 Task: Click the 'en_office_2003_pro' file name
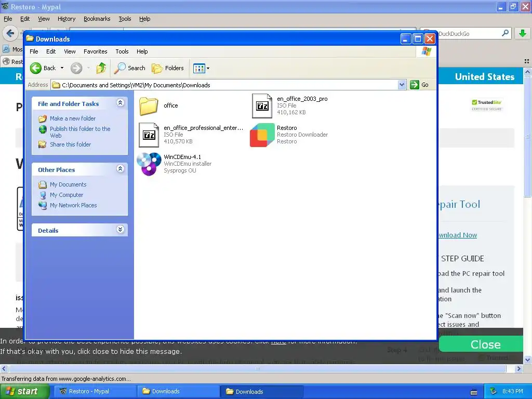click(302, 99)
